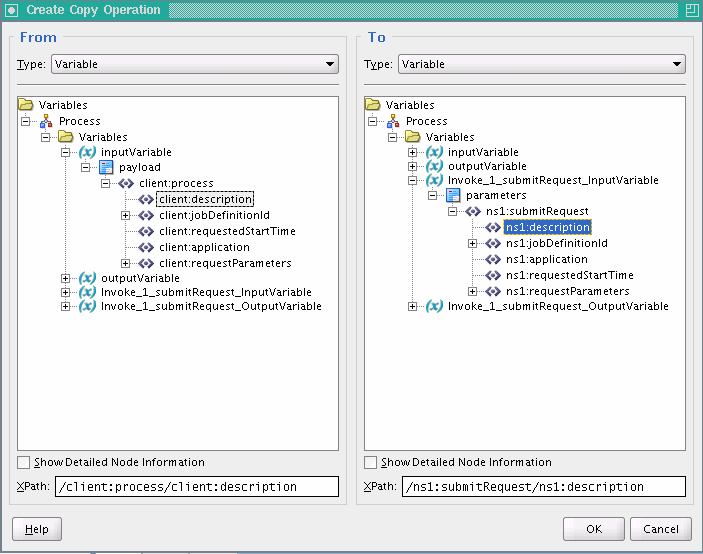
Task: Select client:requestedStartTime in From tree
Action: point(227,231)
